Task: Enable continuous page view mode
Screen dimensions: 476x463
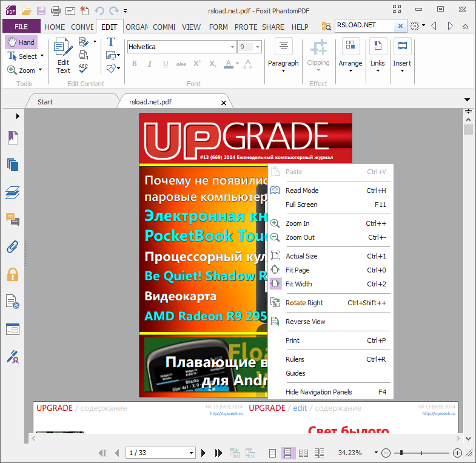Action: 289,453
